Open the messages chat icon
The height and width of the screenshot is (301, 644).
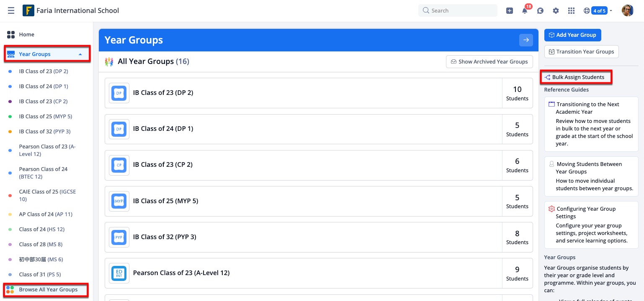pyautogui.click(x=541, y=11)
